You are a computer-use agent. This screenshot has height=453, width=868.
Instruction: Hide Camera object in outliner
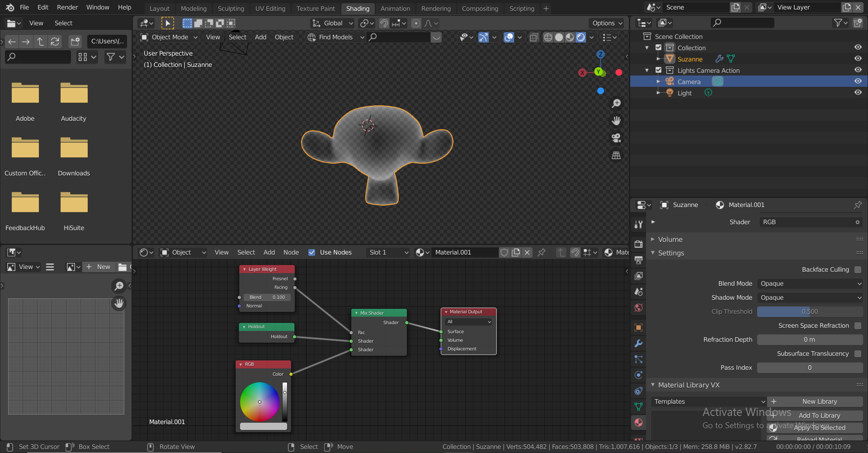click(x=858, y=81)
